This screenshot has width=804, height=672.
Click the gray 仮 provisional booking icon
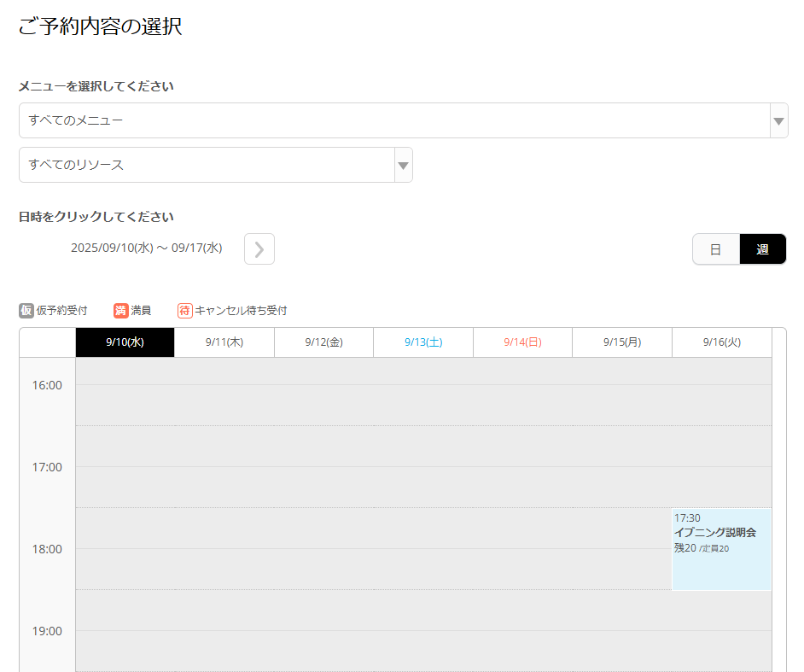(x=26, y=311)
